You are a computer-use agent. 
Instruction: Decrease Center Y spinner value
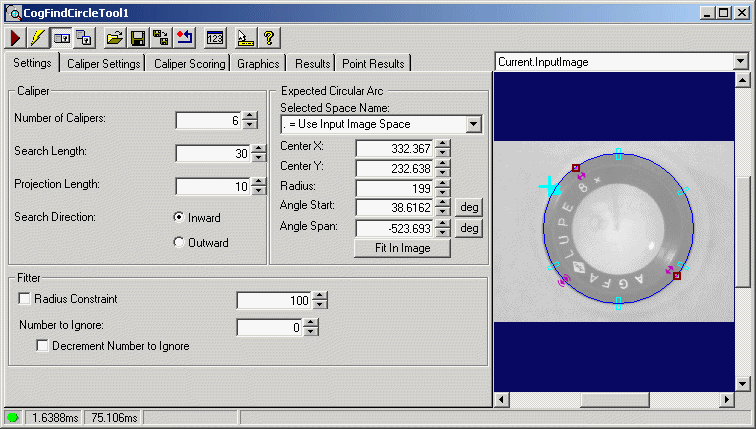(x=443, y=173)
